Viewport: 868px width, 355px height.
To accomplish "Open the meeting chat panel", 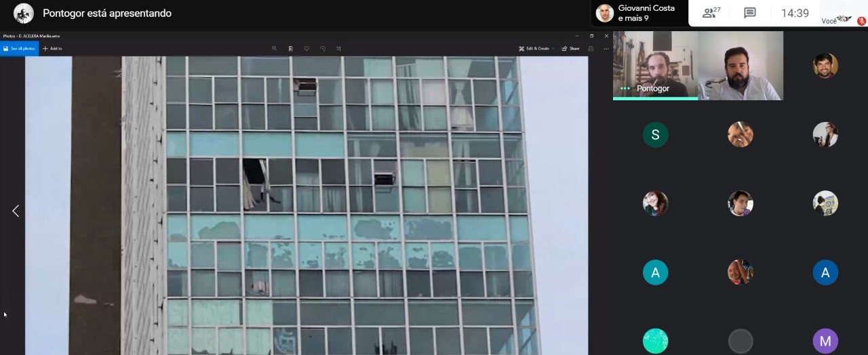I will pyautogui.click(x=749, y=13).
